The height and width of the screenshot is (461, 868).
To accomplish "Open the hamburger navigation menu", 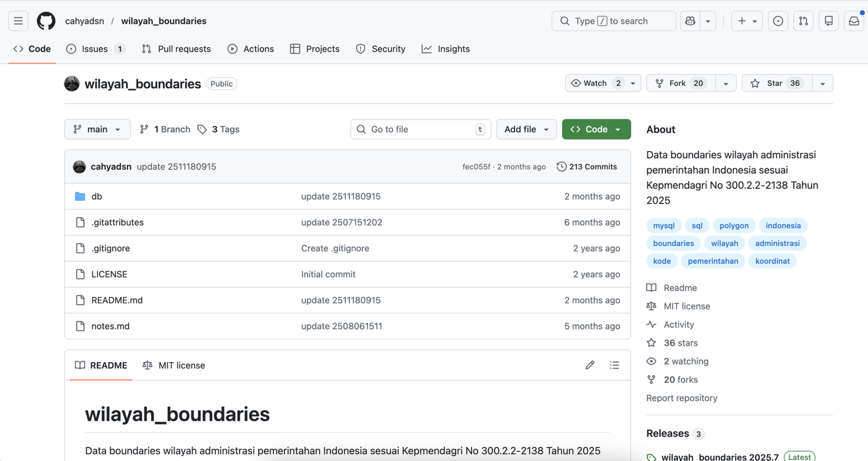I will coord(18,21).
